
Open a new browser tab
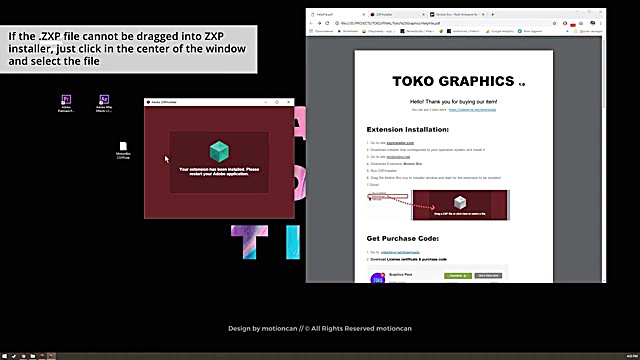point(493,14)
